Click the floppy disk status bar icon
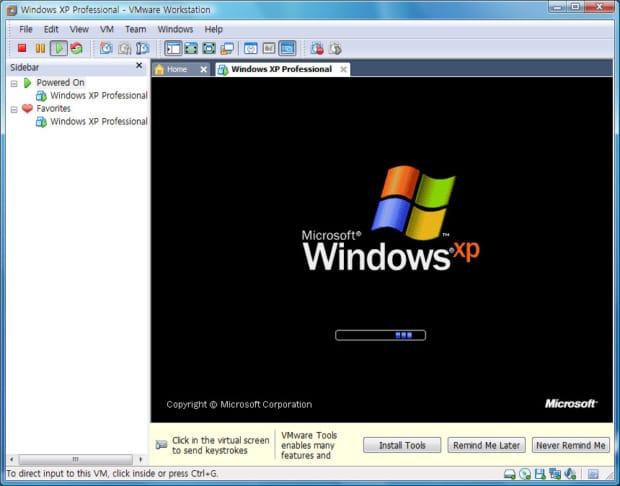Screen dimensions: 620x486 540,474
